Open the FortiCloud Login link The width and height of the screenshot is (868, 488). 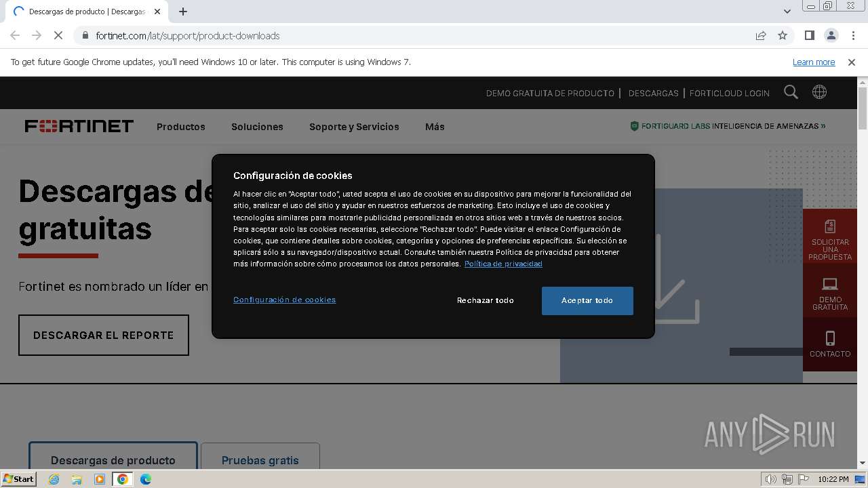click(x=730, y=94)
